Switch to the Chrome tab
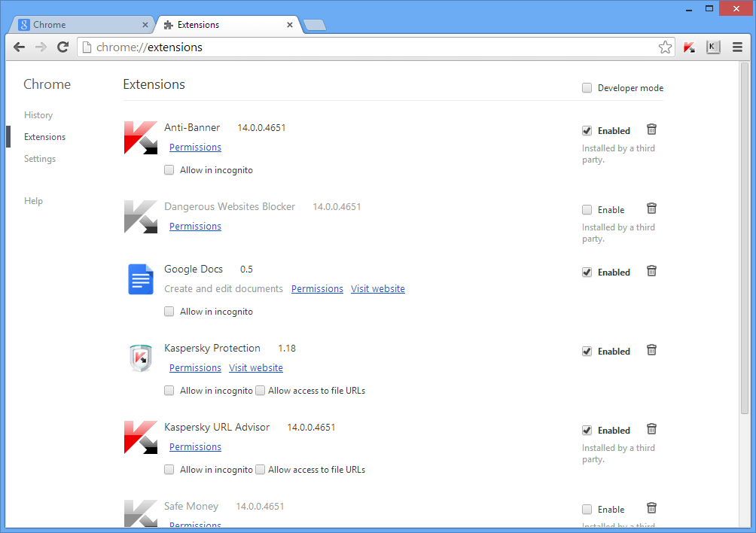The height and width of the screenshot is (533, 756). point(82,25)
